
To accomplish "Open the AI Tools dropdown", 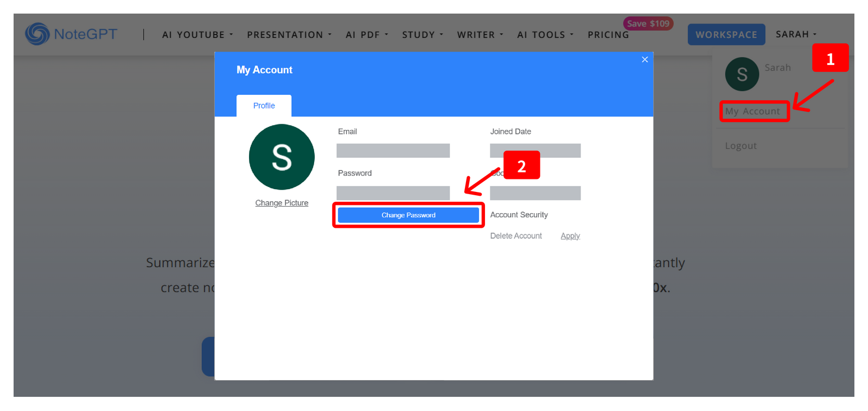I will 545,35.
